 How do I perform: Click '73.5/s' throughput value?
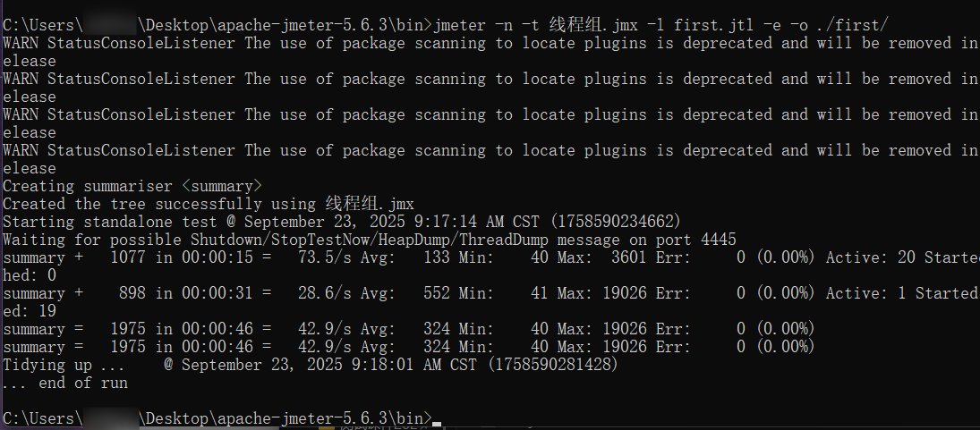click(325, 257)
